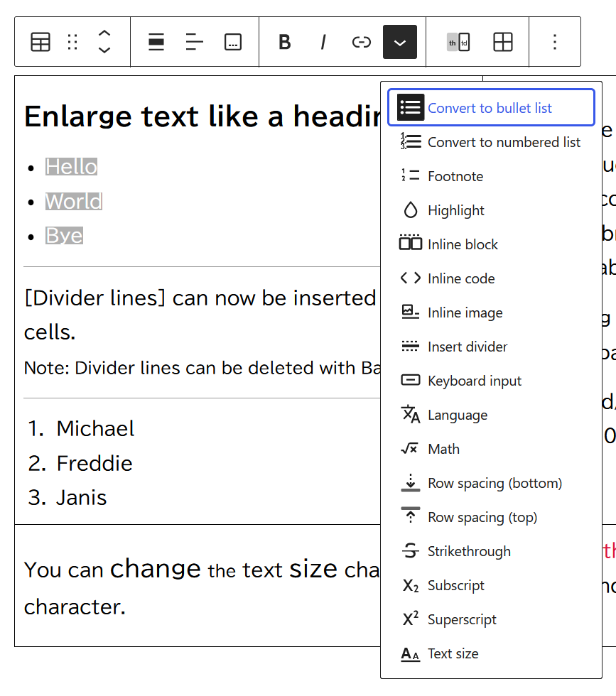Viewport: 616px width, 696px height.
Task: Open the block alignment toolbar button
Action: tap(156, 42)
